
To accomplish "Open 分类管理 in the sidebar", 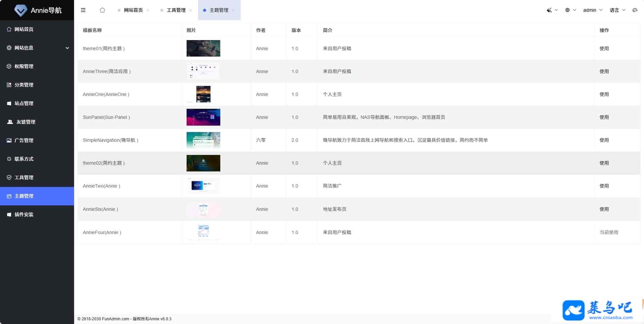I will [x=24, y=85].
